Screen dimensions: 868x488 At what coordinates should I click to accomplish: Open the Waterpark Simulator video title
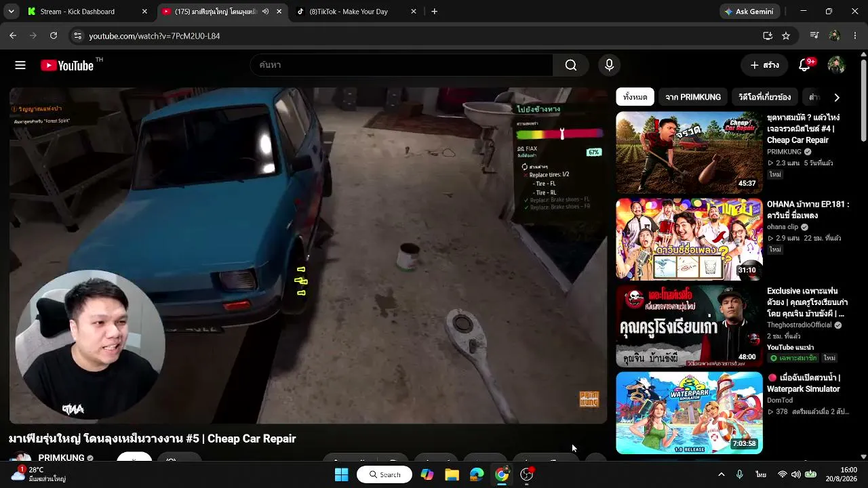(x=804, y=384)
